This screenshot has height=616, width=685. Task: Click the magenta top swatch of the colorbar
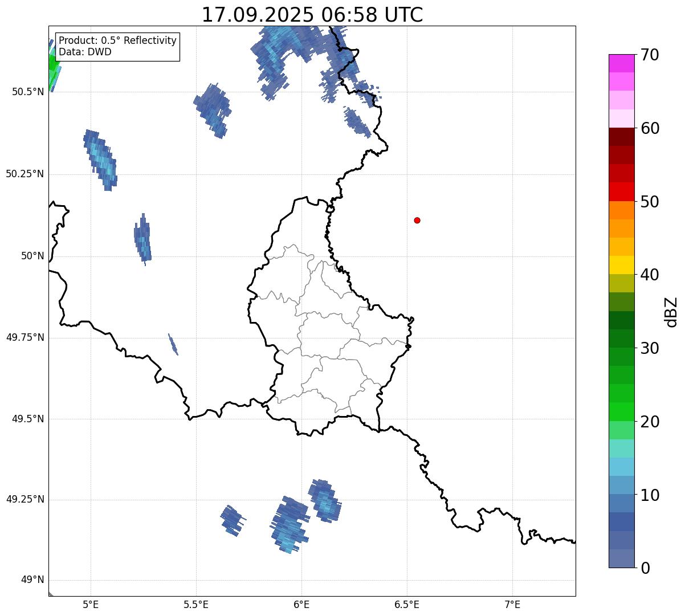[x=621, y=63]
